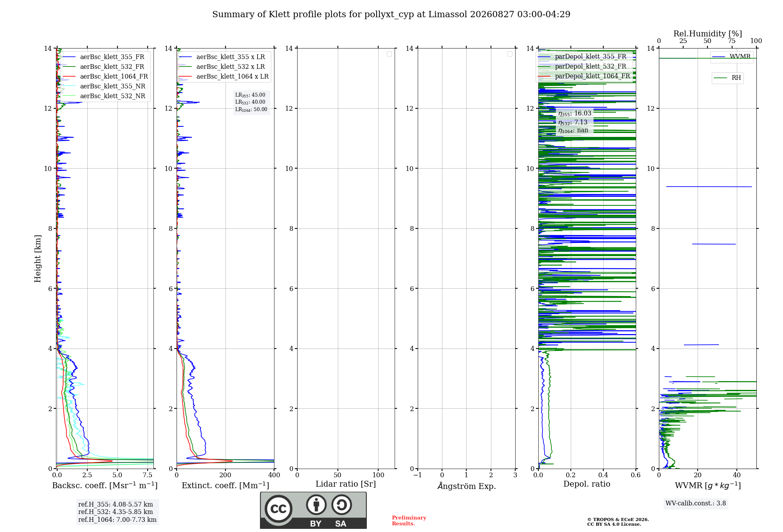Screen dimensions: 783x532
Task: Click the 100 tick on Rel.Humidity axis
Action: pos(756,41)
